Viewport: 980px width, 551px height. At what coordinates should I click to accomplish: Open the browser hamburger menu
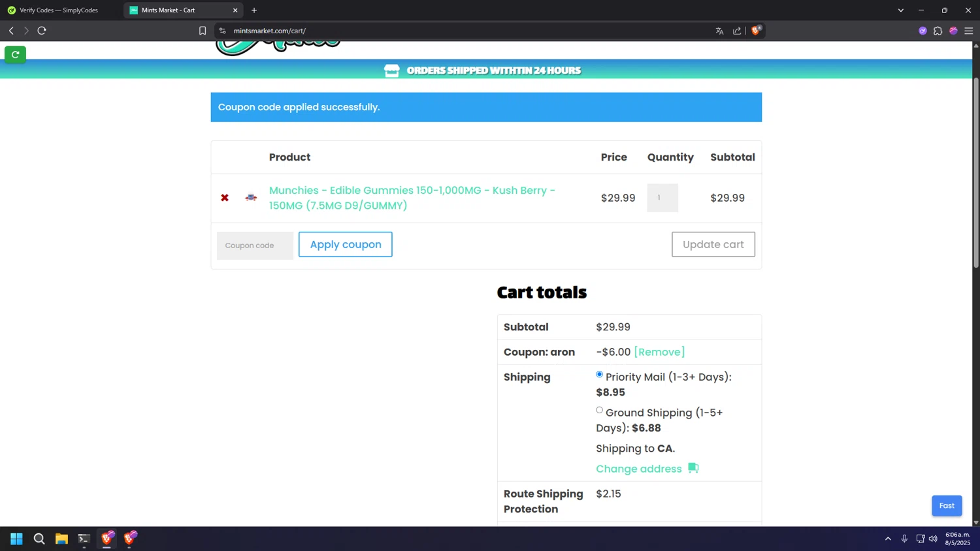(x=969, y=31)
